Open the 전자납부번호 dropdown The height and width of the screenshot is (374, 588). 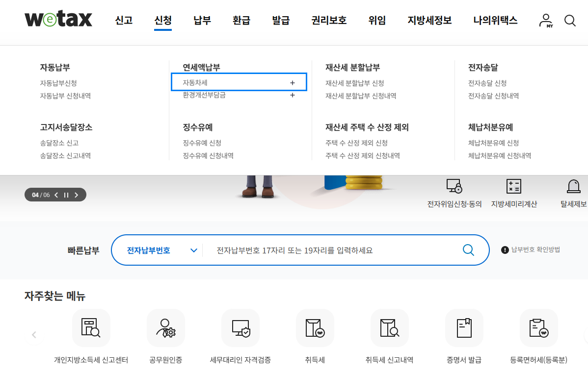pos(157,250)
